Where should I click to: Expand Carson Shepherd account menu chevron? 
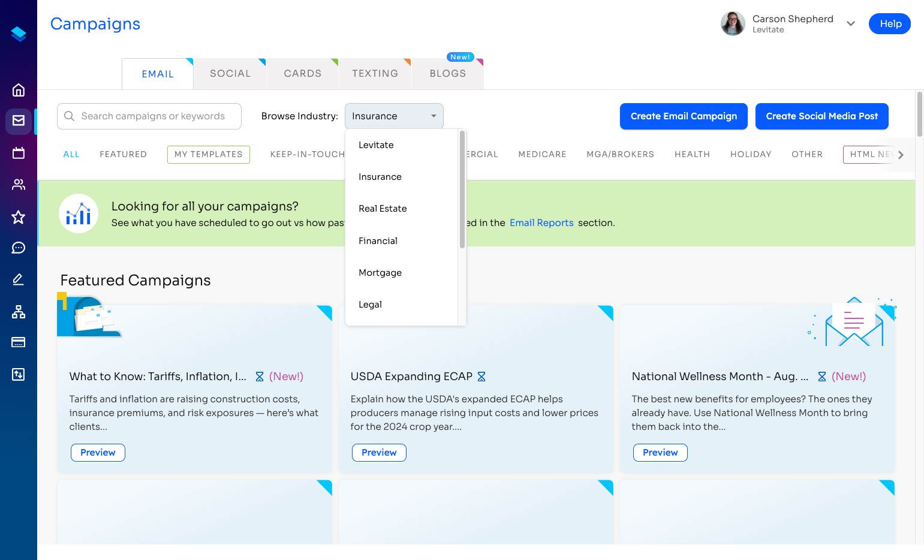point(851,24)
